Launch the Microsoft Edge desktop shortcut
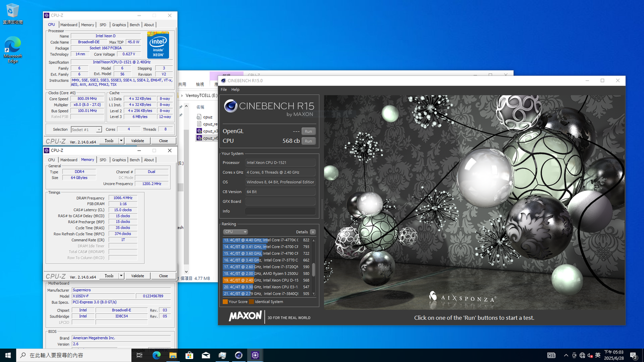This screenshot has height=362, width=644. click(x=13, y=50)
